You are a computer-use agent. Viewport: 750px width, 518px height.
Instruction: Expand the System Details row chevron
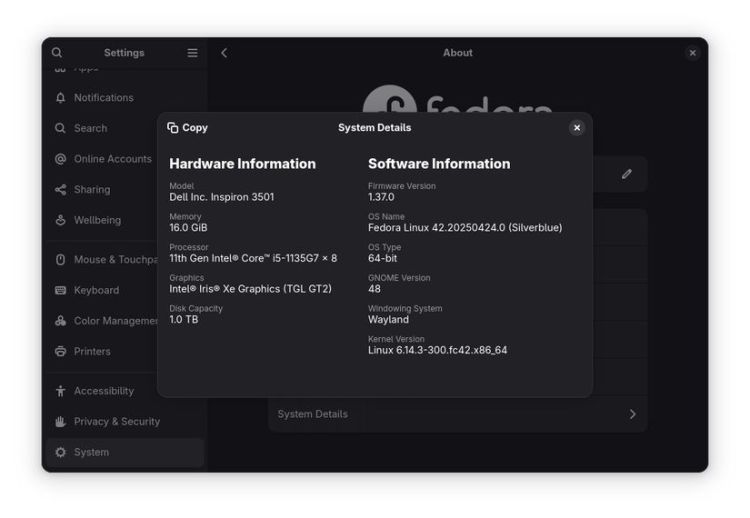(x=632, y=414)
